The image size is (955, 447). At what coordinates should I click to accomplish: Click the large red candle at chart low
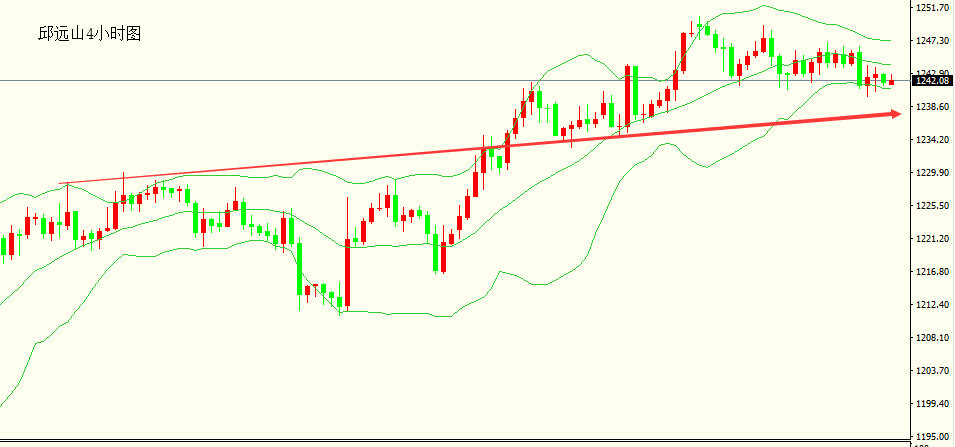coord(347,272)
